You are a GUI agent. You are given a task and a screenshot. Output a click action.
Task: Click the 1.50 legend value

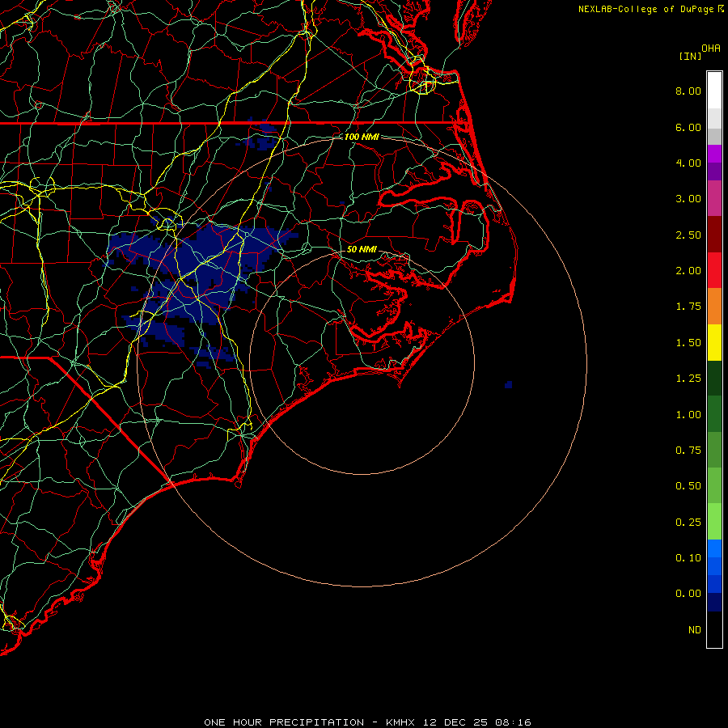[688, 343]
